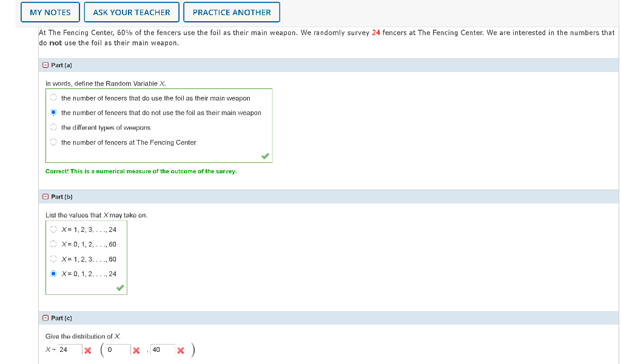Screen dimensions: 621x364
Task: Click the distribution input field containing 0
Action: (118, 349)
